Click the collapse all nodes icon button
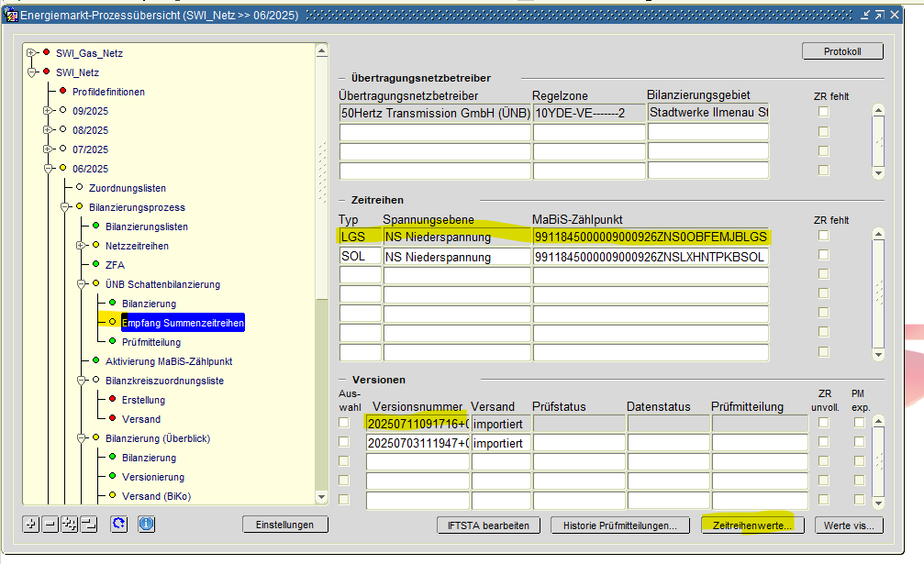 [x=88, y=525]
